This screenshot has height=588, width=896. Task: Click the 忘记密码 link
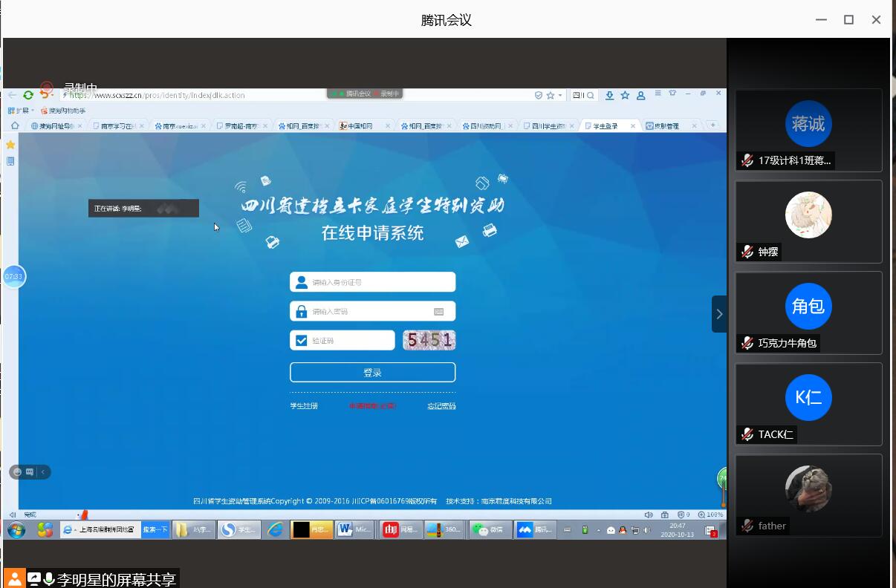(x=441, y=406)
